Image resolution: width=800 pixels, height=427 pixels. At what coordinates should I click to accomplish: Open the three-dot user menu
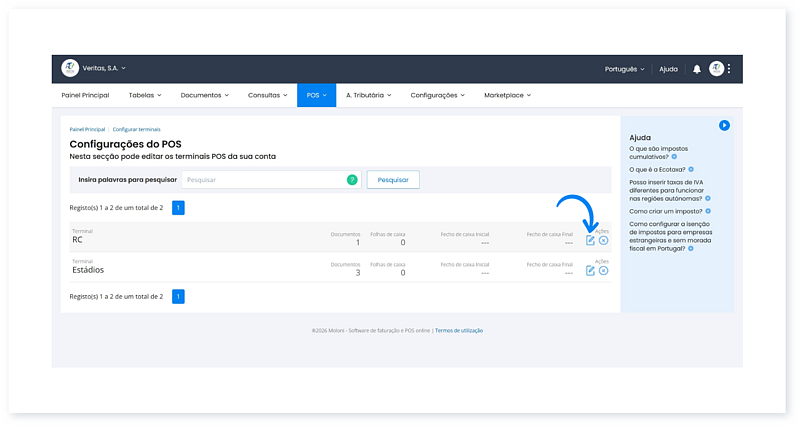(729, 69)
